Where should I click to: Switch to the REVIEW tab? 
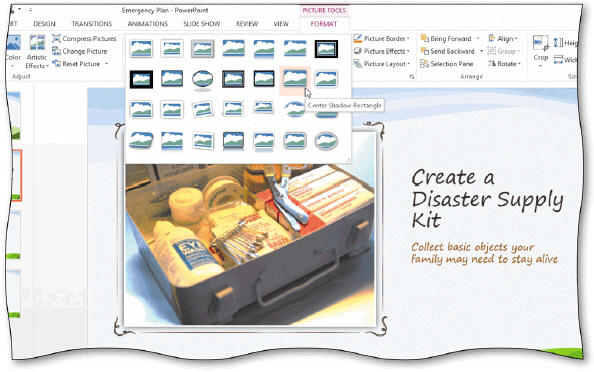(247, 24)
